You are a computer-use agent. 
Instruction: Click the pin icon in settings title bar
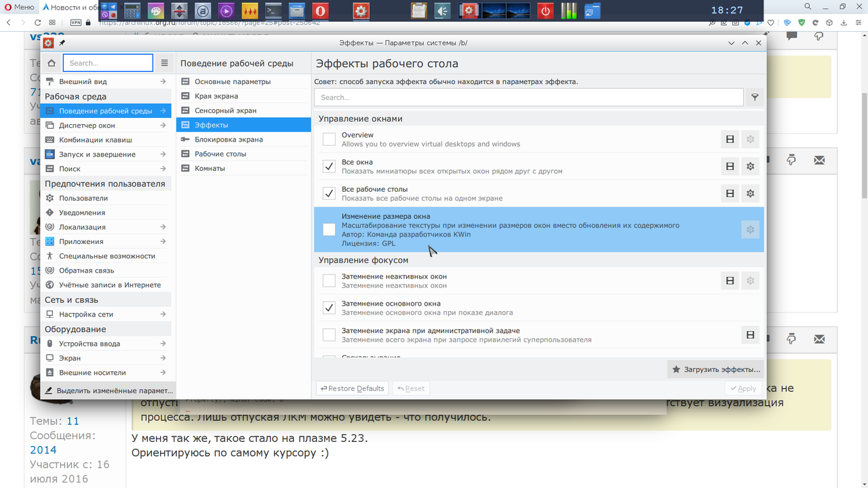(x=62, y=43)
